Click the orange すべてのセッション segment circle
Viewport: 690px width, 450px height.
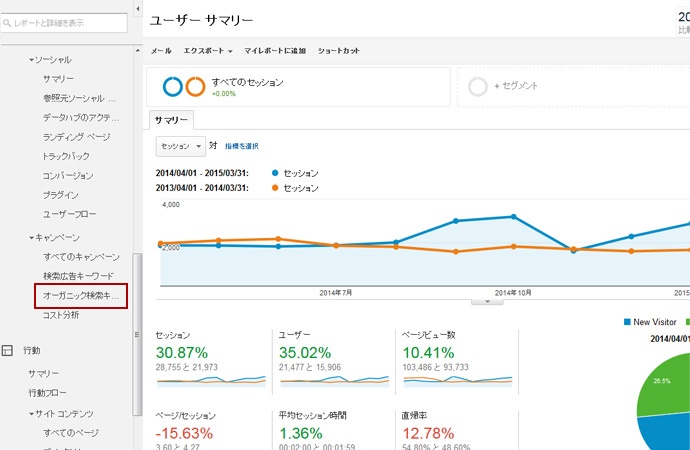(x=195, y=86)
